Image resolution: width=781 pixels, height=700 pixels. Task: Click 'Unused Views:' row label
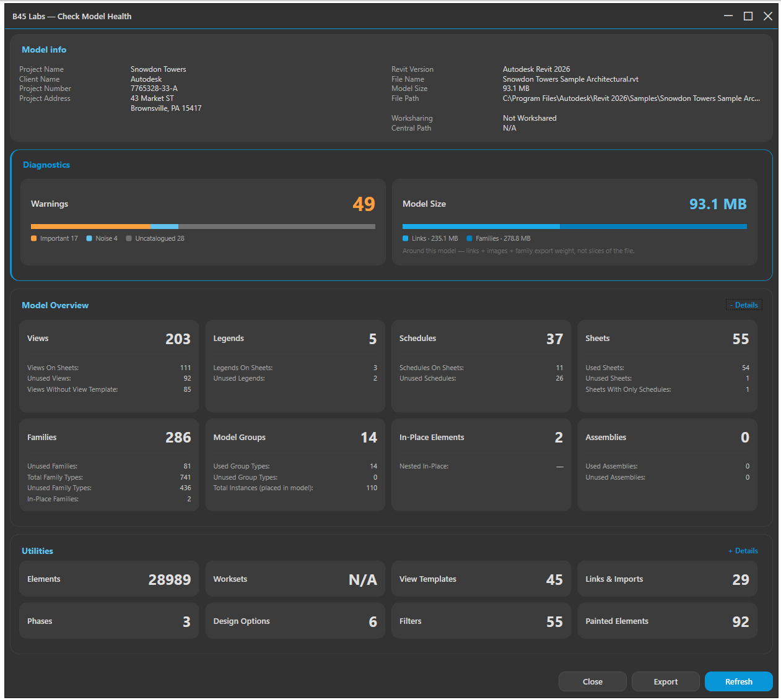[x=49, y=378]
